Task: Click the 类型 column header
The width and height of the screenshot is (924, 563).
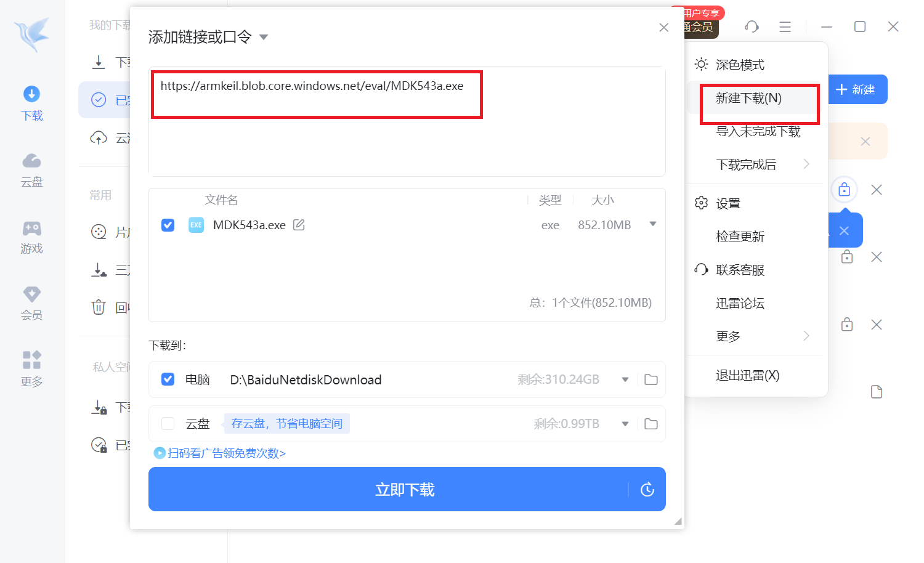Action: (x=550, y=200)
